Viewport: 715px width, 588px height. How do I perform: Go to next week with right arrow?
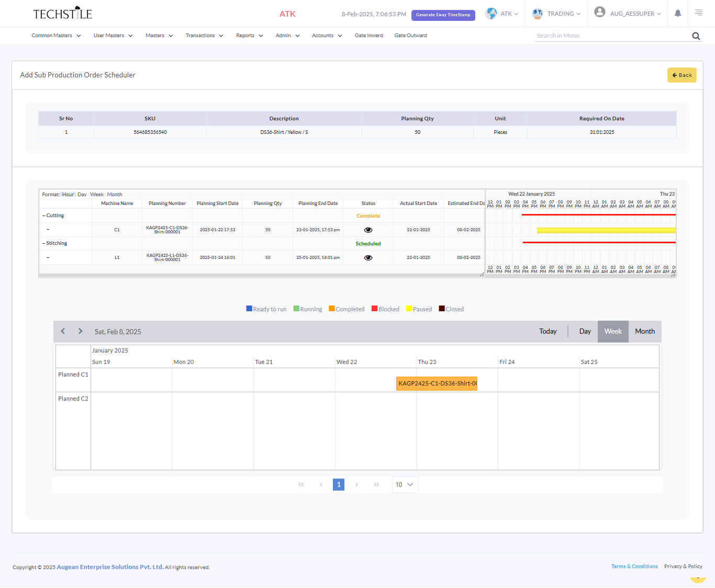(x=80, y=331)
